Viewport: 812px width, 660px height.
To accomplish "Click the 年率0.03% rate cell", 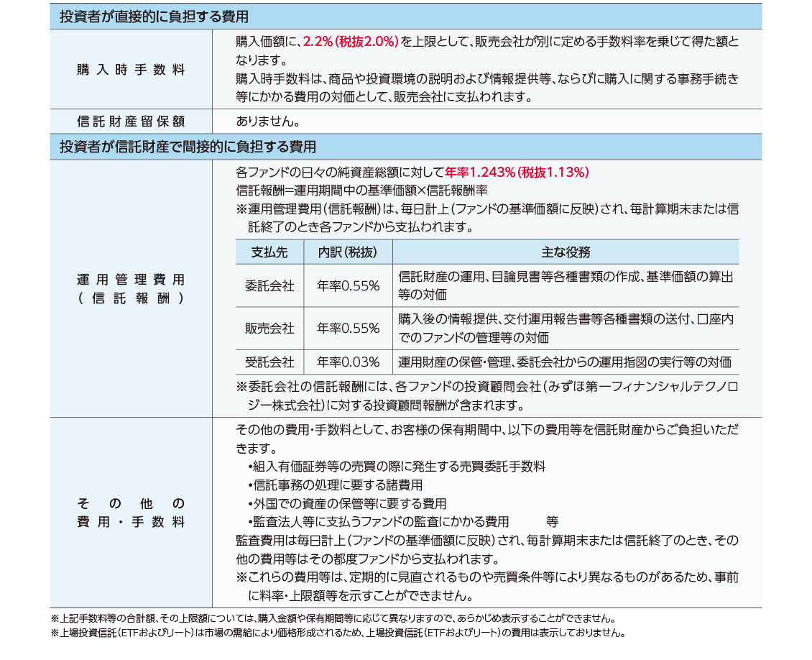I will 348,362.
